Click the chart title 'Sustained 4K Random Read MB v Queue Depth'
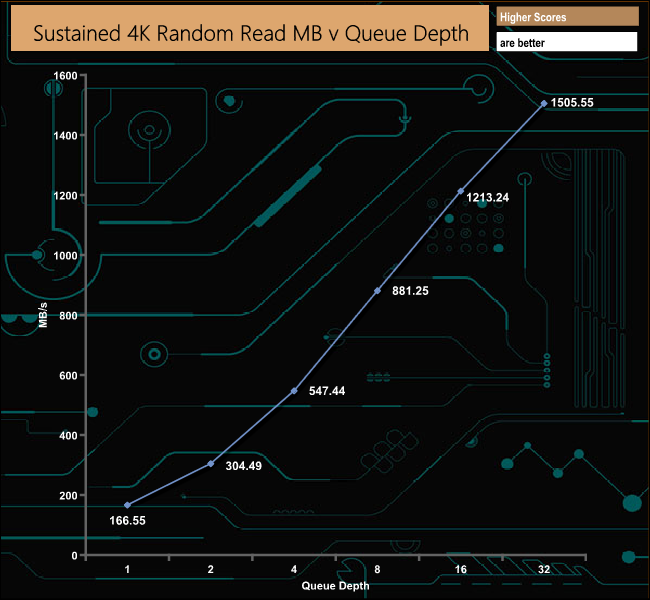The width and height of the screenshot is (650, 600). (251, 33)
